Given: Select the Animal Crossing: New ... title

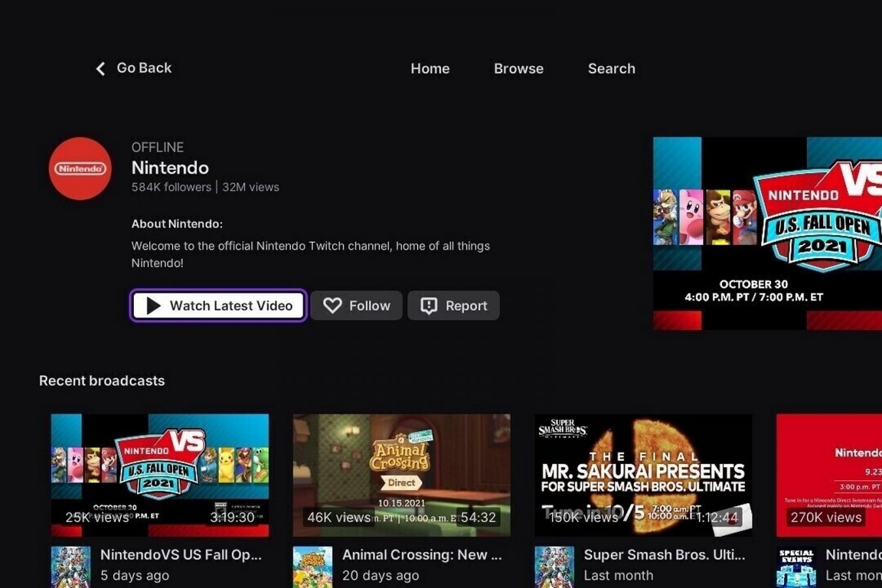Looking at the screenshot, I should 422,555.
